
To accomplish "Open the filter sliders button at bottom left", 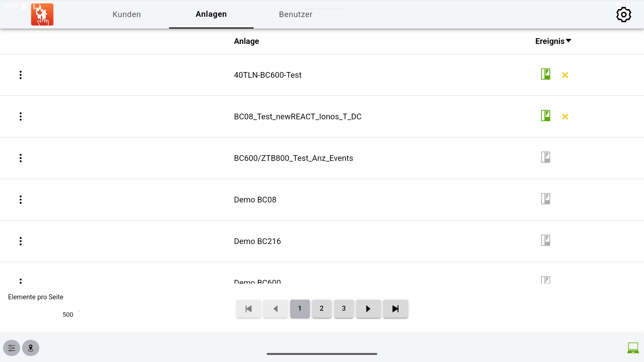I will [12, 348].
